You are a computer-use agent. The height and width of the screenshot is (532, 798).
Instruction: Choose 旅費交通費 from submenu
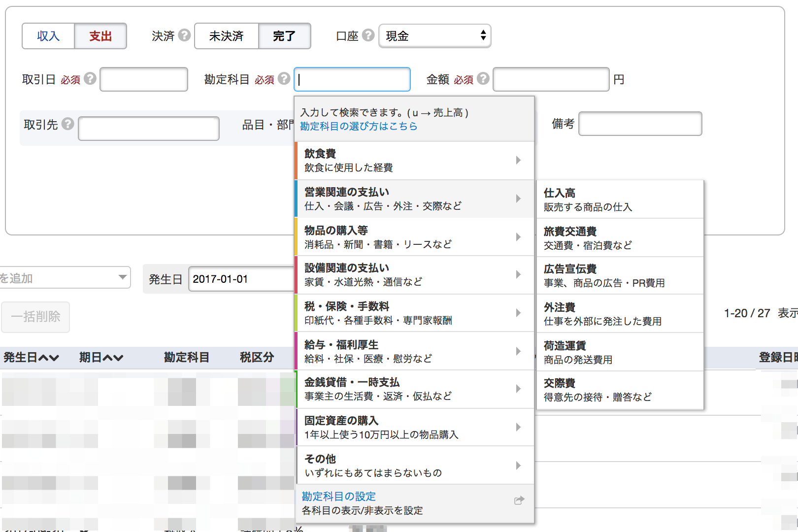(620, 238)
